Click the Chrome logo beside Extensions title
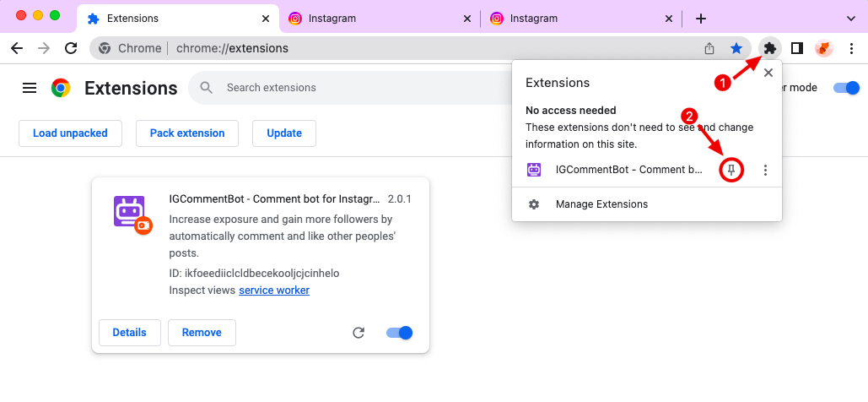The width and height of the screenshot is (868, 402). point(61,88)
